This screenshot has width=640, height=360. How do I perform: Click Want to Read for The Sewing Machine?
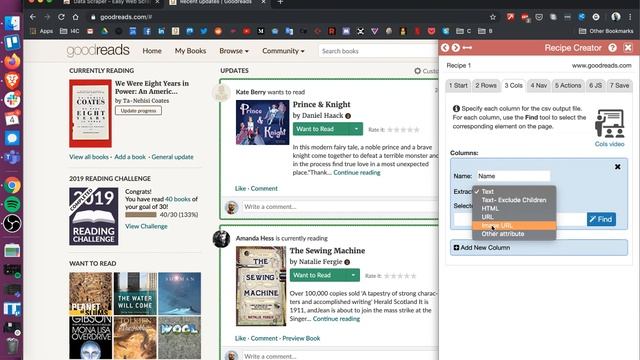click(x=318, y=275)
